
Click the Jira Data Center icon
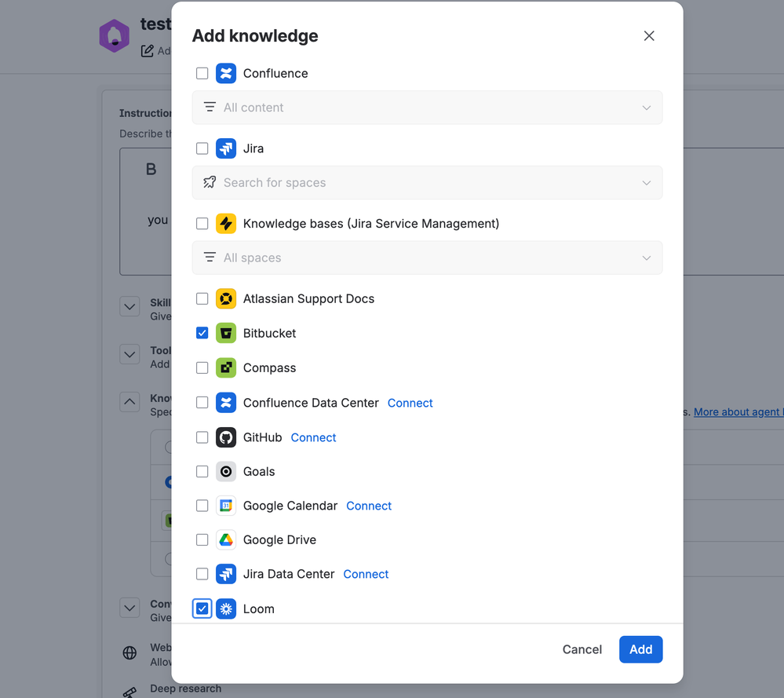[x=226, y=574]
